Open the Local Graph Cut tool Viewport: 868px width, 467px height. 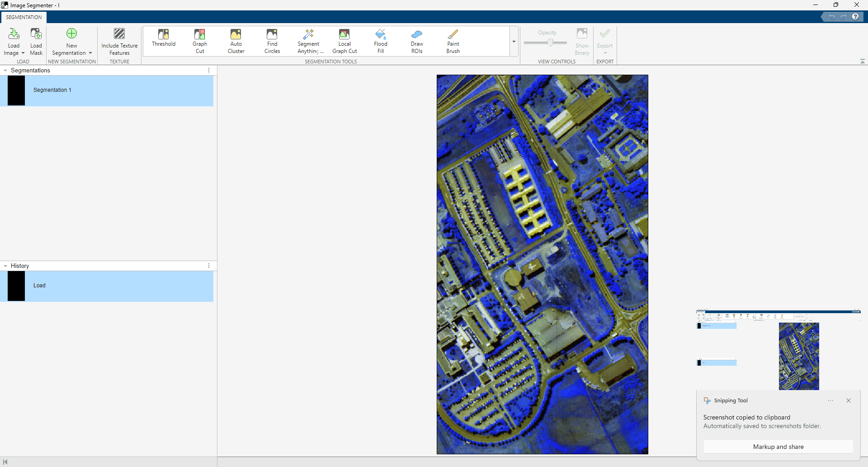[344, 41]
